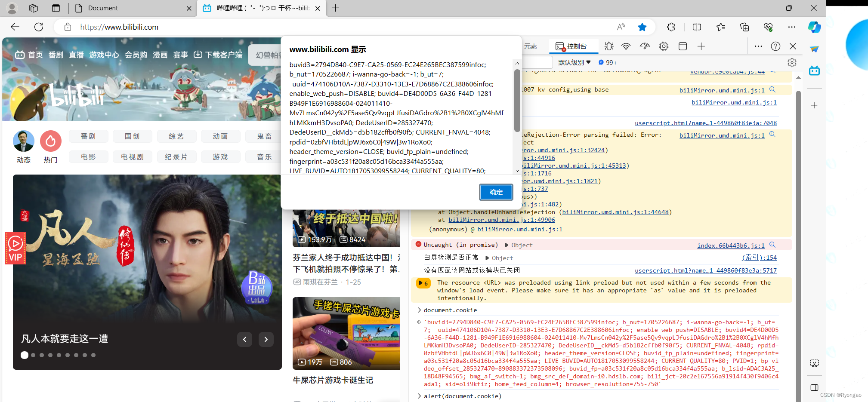This screenshot has width=868, height=402.
Task: Close the DevTools panel
Action: coord(793,46)
